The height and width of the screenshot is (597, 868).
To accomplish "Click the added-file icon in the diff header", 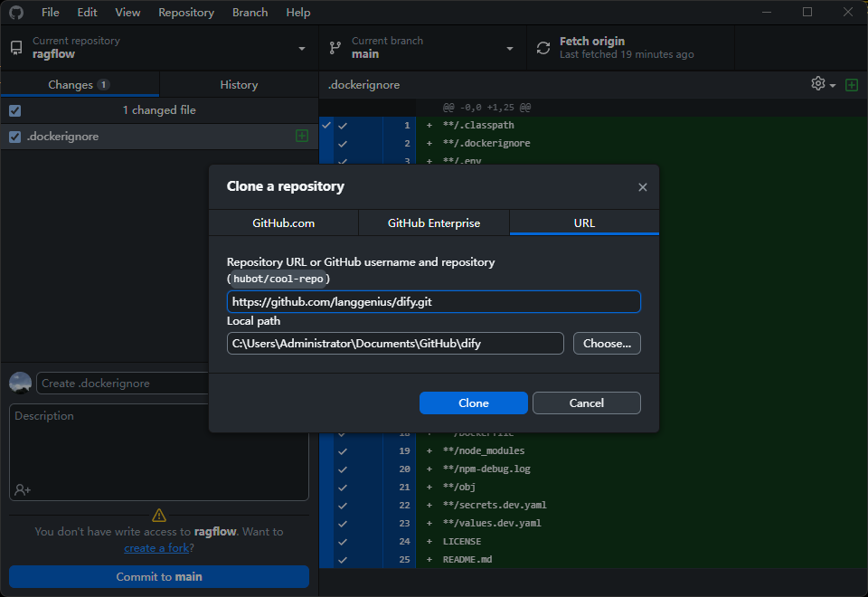I will click(852, 85).
